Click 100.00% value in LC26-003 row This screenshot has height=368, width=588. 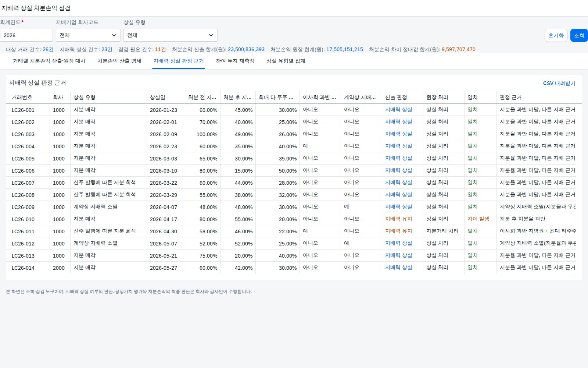(x=207, y=134)
